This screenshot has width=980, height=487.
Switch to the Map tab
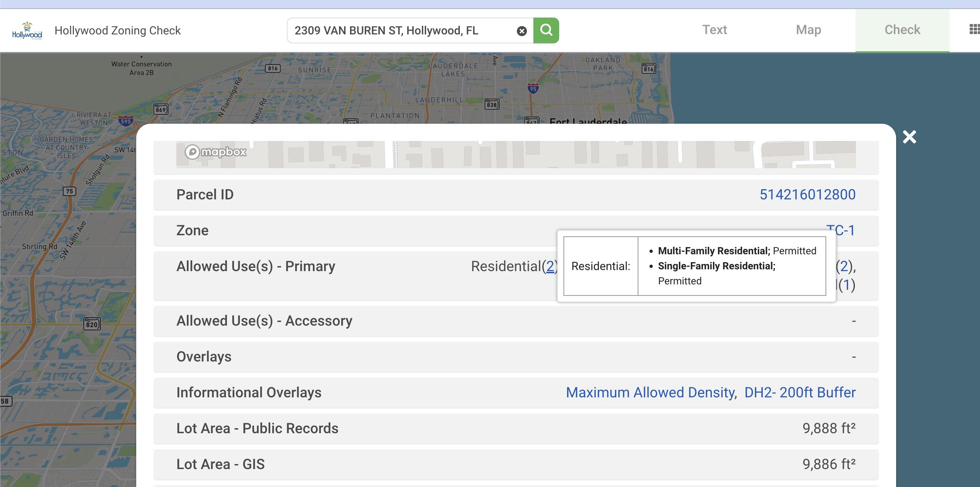click(x=808, y=30)
